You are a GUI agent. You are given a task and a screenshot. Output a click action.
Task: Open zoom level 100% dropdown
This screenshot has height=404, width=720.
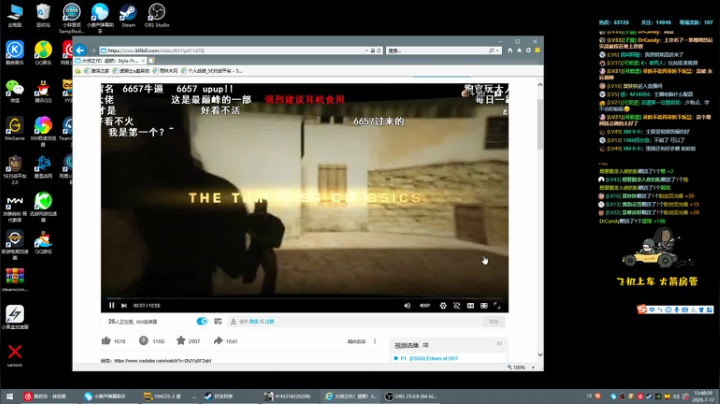tap(533, 367)
